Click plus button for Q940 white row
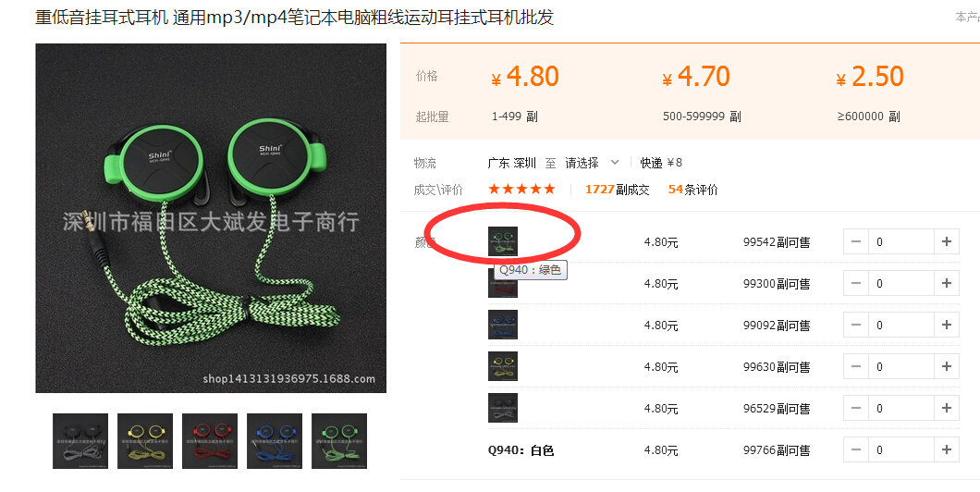 [x=946, y=449]
